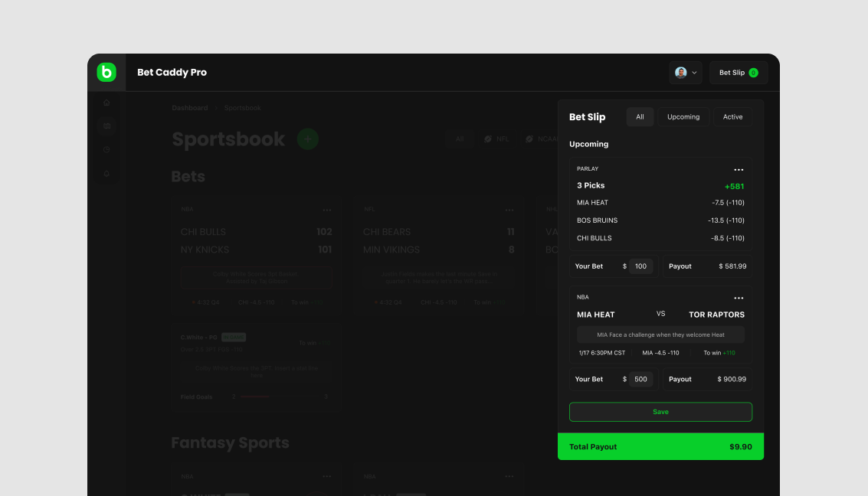Click the Justin Fields play note

[438, 278]
